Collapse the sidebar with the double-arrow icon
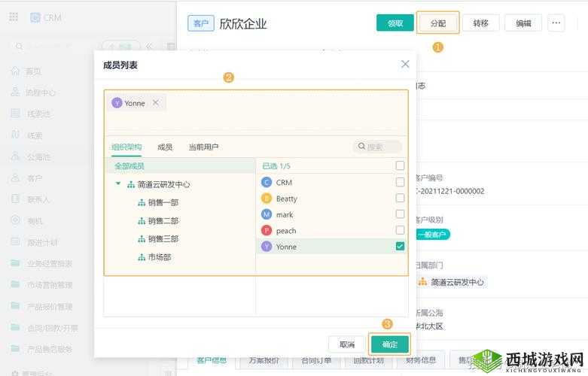The width and height of the screenshot is (588, 376). (x=149, y=46)
